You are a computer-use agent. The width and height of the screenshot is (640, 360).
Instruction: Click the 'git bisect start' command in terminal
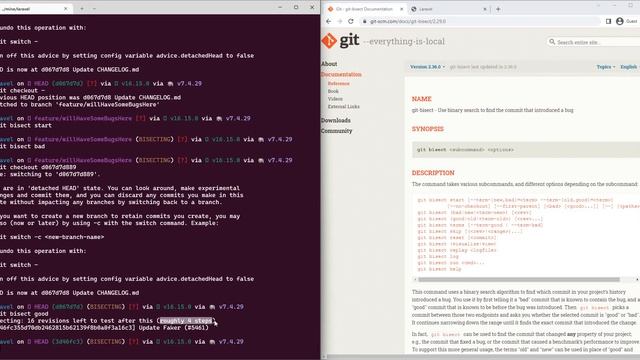pyautogui.click(x=26, y=125)
